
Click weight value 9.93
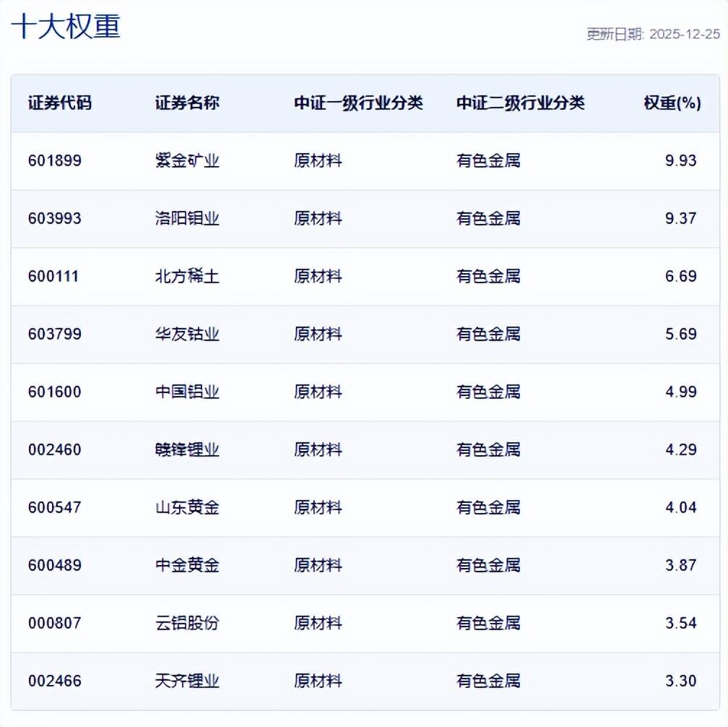click(x=680, y=160)
